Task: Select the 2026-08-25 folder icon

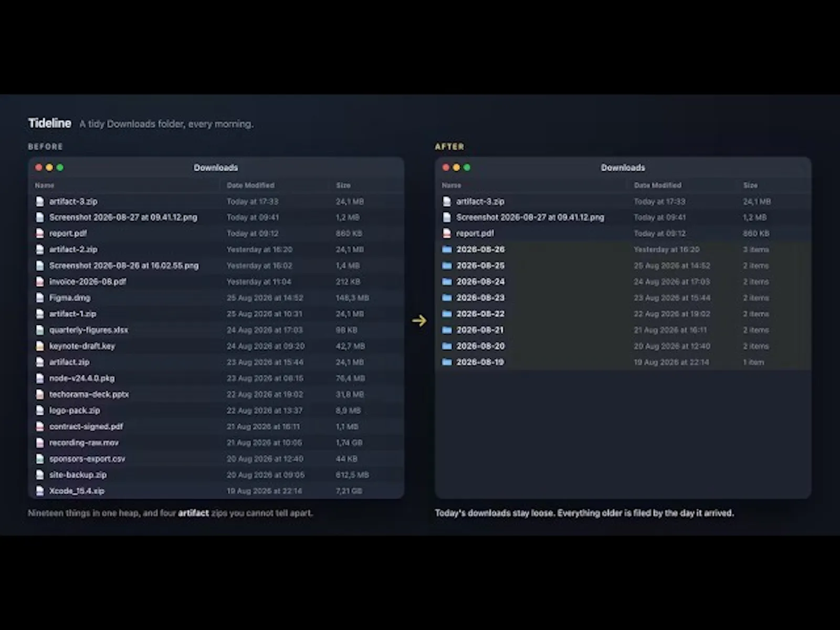Action: tap(447, 266)
